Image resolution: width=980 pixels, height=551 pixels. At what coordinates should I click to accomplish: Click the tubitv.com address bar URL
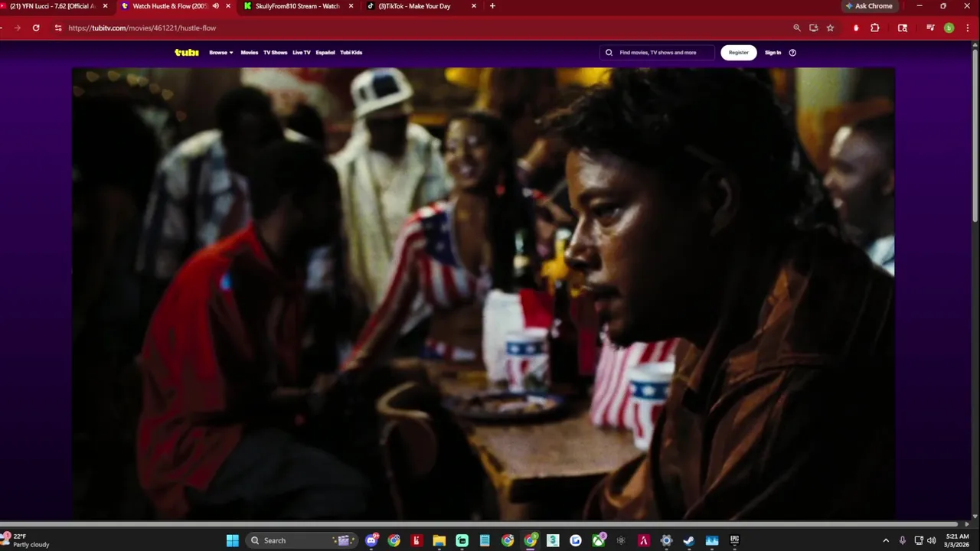click(142, 28)
